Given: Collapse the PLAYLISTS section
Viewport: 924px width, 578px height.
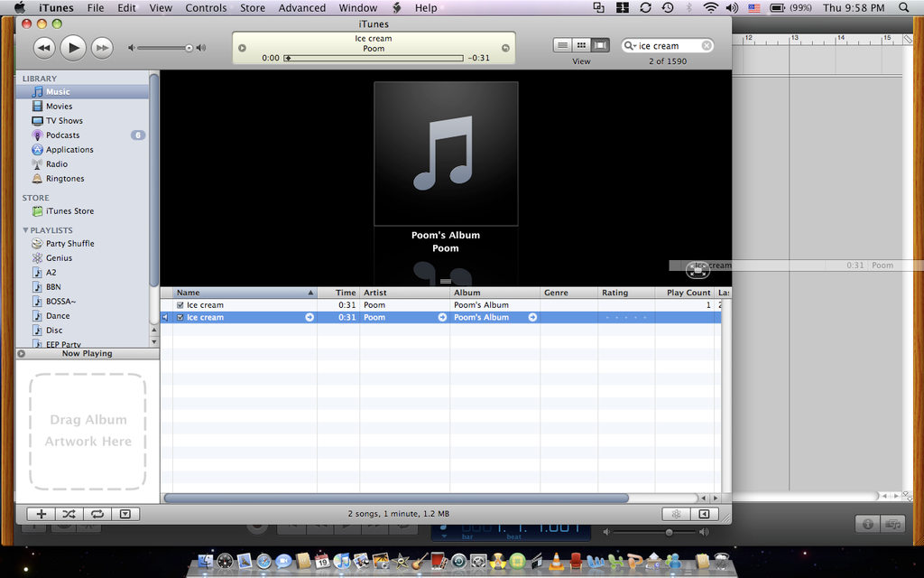Looking at the screenshot, I should [25, 230].
